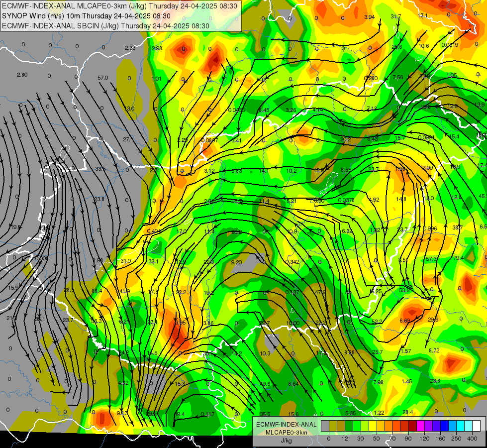Click the station value 52.2 on the map
Viewport: 487px width, 448px height.
(x=377, y=322)
